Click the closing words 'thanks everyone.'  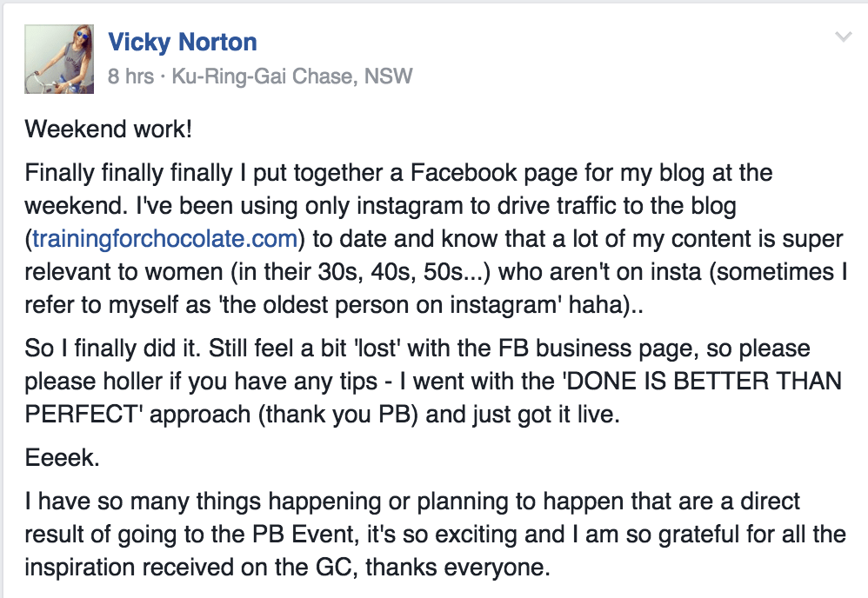point(458,568)
